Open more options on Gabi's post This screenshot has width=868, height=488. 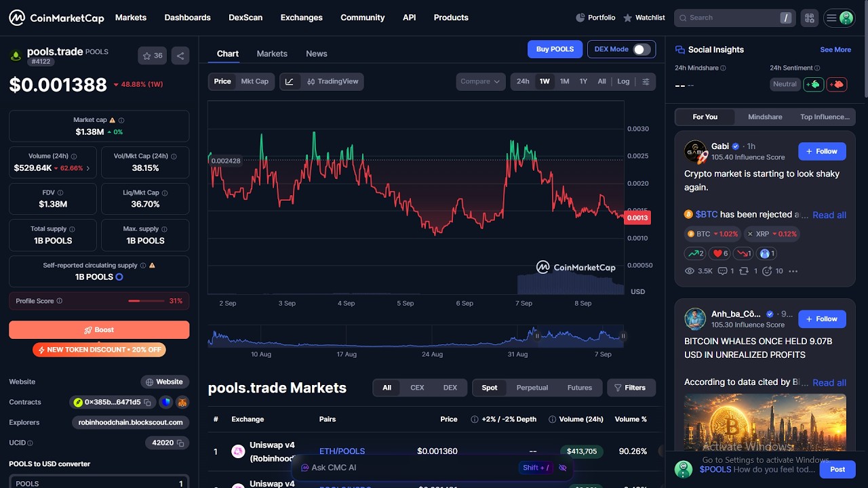pos(793,271)
